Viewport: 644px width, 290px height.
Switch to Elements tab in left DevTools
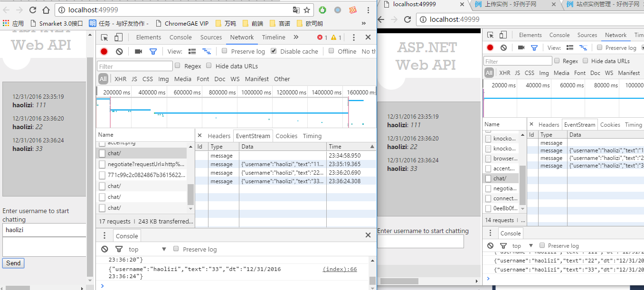[x=149, y=37]
